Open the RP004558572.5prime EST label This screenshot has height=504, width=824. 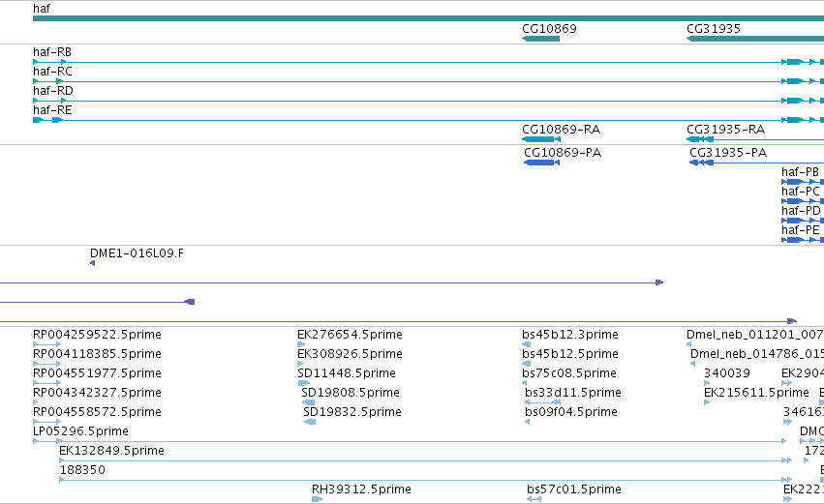[97, 412]
